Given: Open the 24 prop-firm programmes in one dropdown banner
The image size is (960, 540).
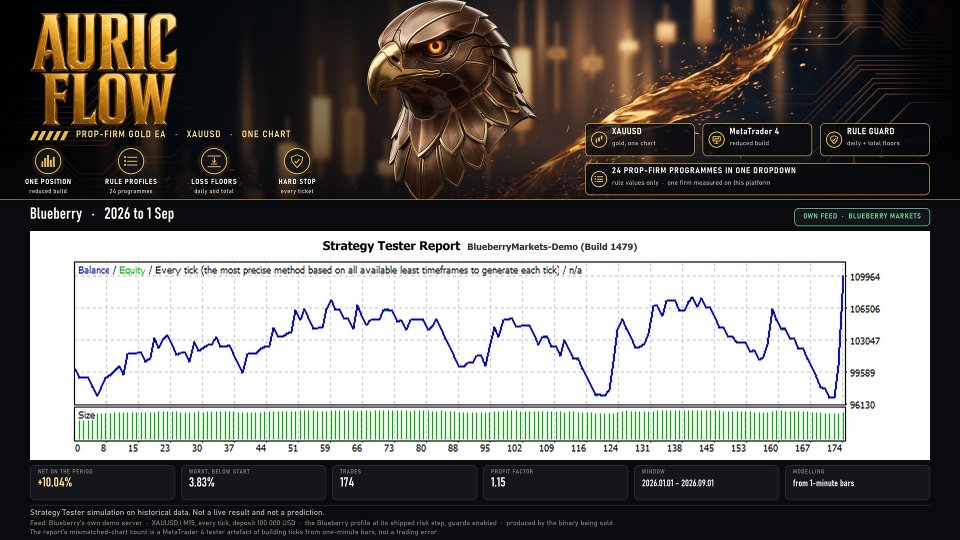Looking at the screenshot, I should coord(757,179).
